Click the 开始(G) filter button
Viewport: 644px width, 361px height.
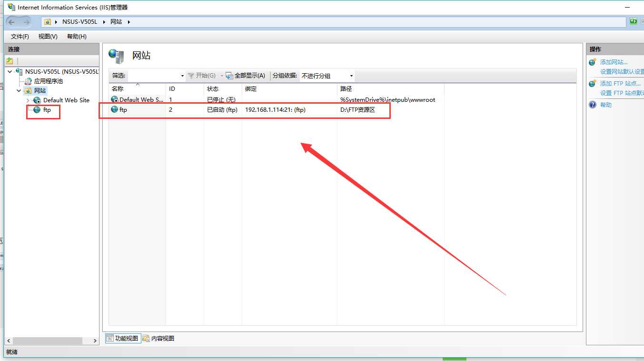point(202,76)
